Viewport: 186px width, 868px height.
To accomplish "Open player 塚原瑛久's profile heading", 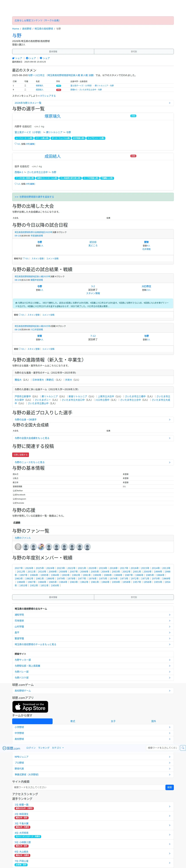I will (53, 116).
